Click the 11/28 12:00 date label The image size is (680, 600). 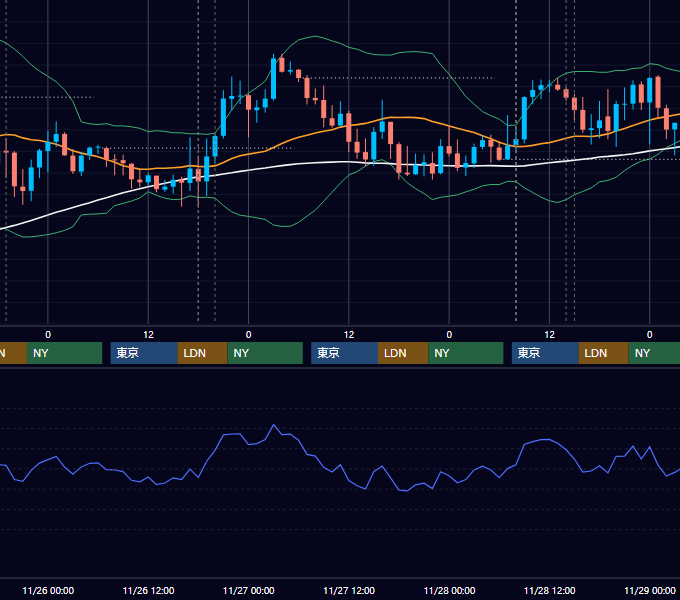[549, 590]
